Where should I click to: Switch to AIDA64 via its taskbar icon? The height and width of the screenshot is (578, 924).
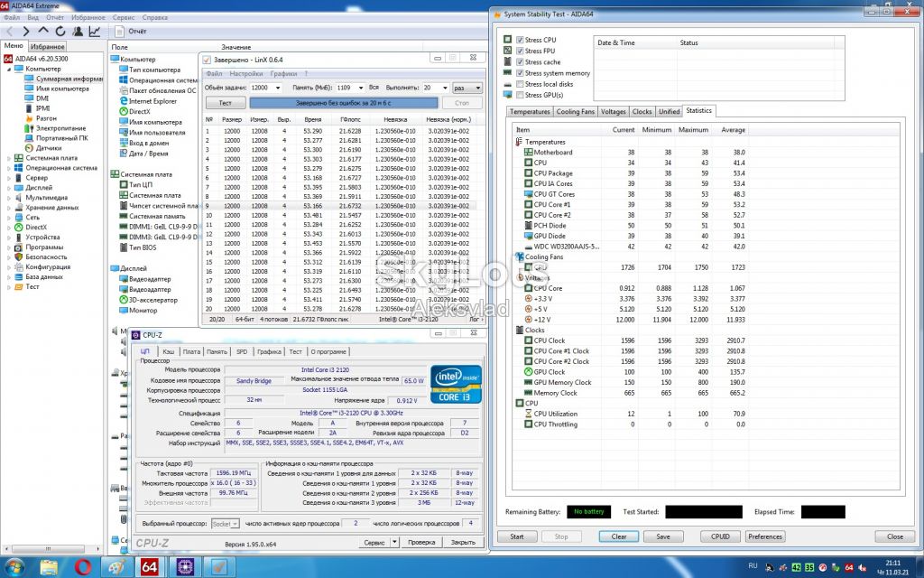150,567
